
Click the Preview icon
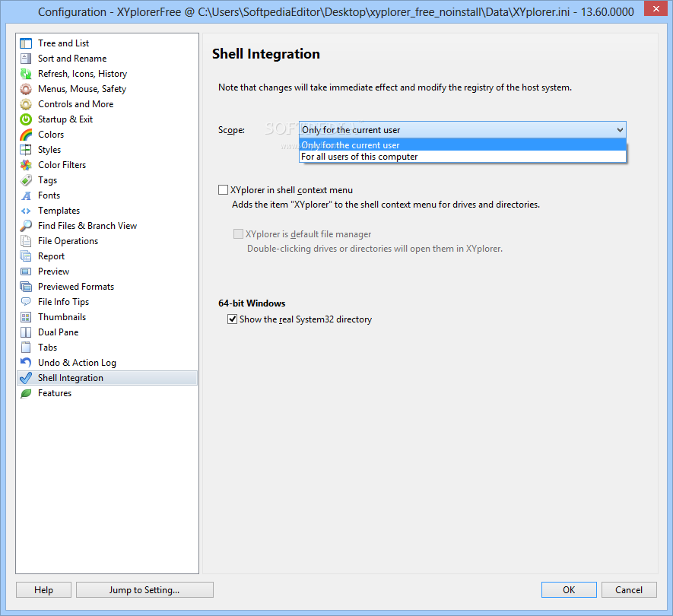point(26,271)
